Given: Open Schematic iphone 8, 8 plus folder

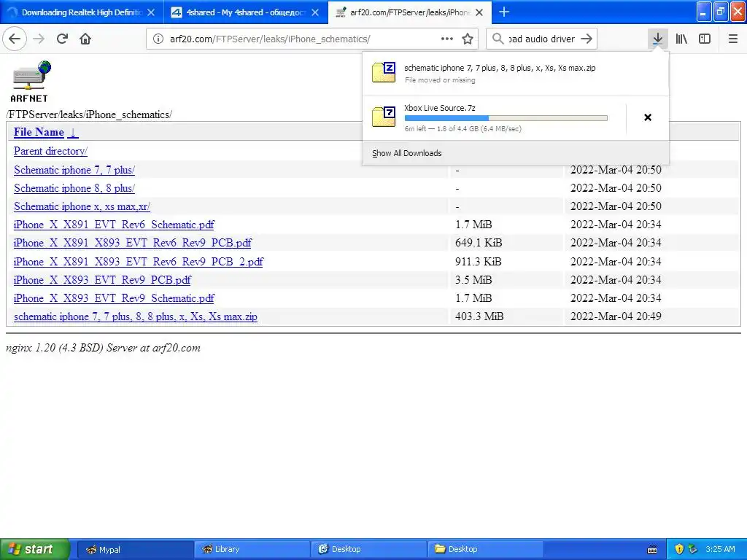Looking at the screenshot, I should pos(74,188).
